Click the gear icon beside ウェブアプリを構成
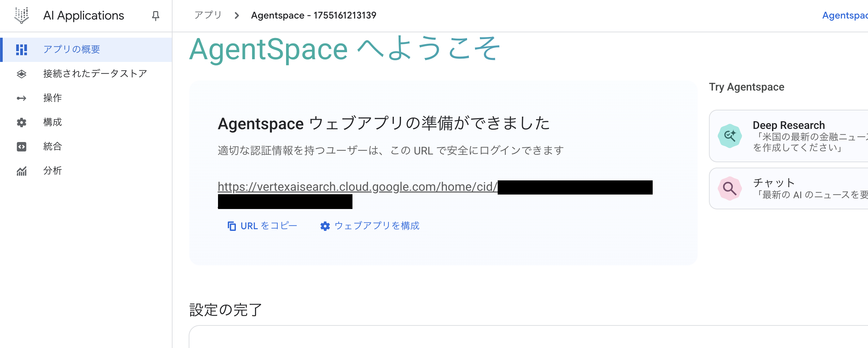 (x=325, y=226)
